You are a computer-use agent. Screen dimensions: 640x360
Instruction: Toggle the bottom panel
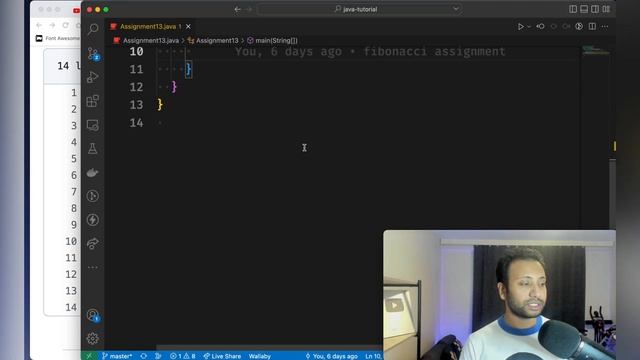[x=584, y=9]
